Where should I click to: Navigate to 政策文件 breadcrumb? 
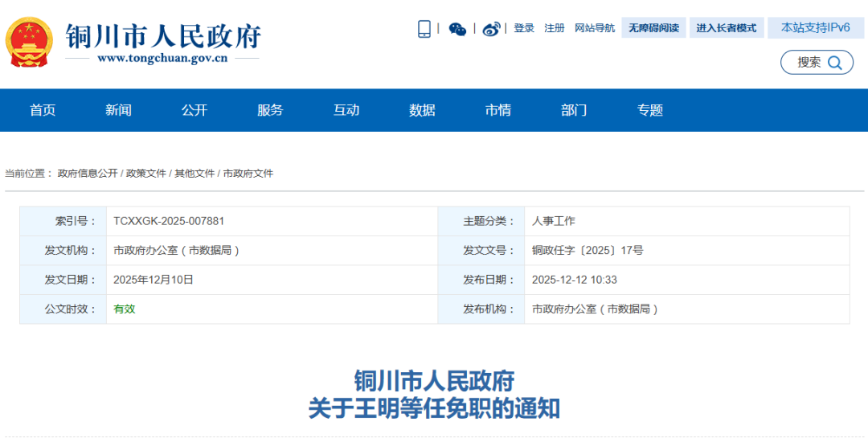[x=146, y=174]
